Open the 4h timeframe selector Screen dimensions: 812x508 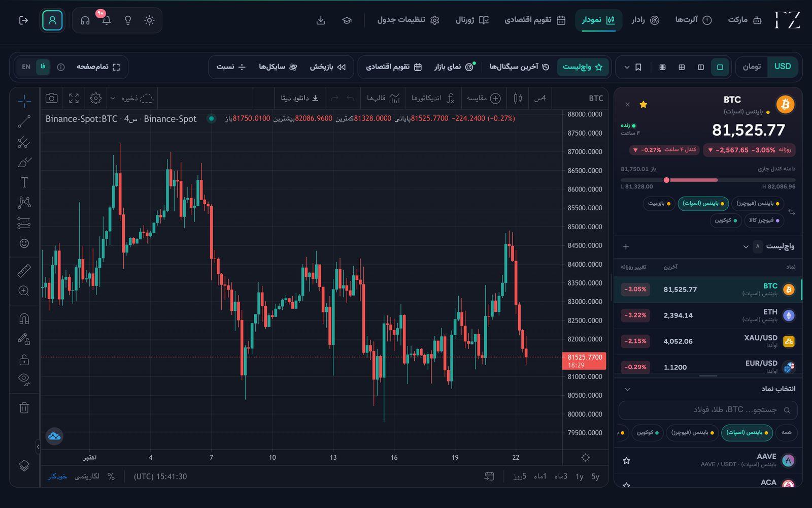540,98
